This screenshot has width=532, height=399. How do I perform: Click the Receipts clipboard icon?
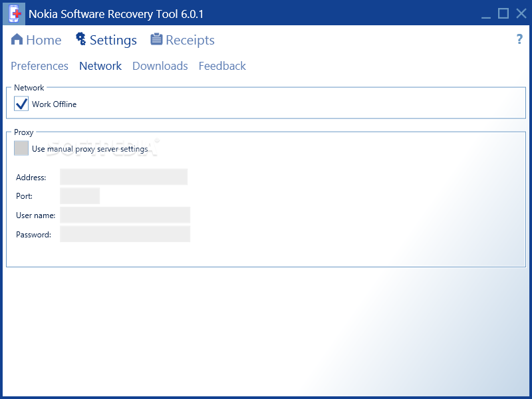coord(156,39)
